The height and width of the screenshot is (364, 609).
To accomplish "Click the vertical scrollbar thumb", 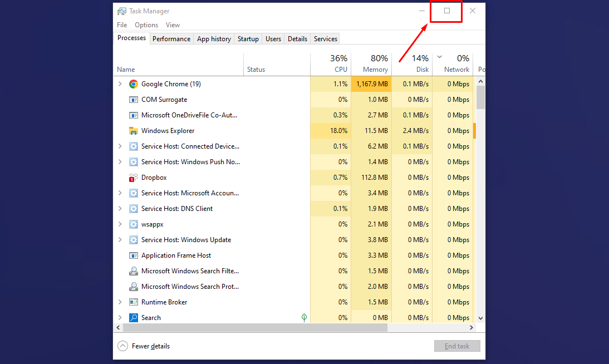I will (x=480, y=97).
